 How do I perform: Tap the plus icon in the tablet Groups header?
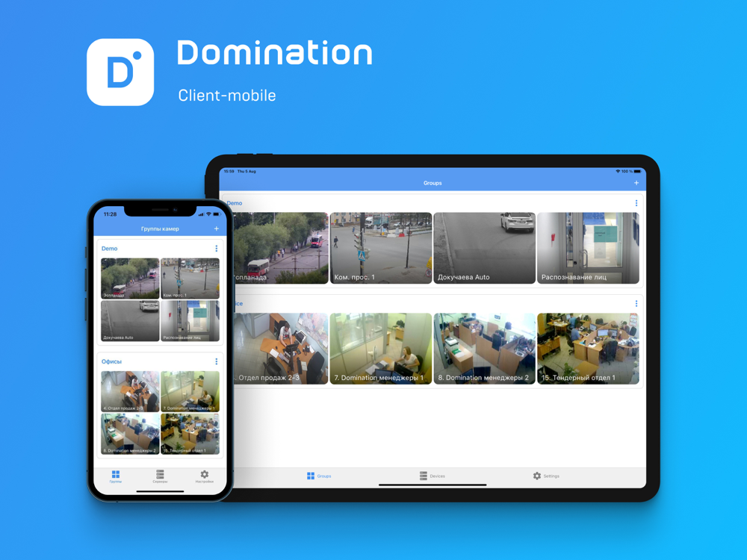point(636,183)
